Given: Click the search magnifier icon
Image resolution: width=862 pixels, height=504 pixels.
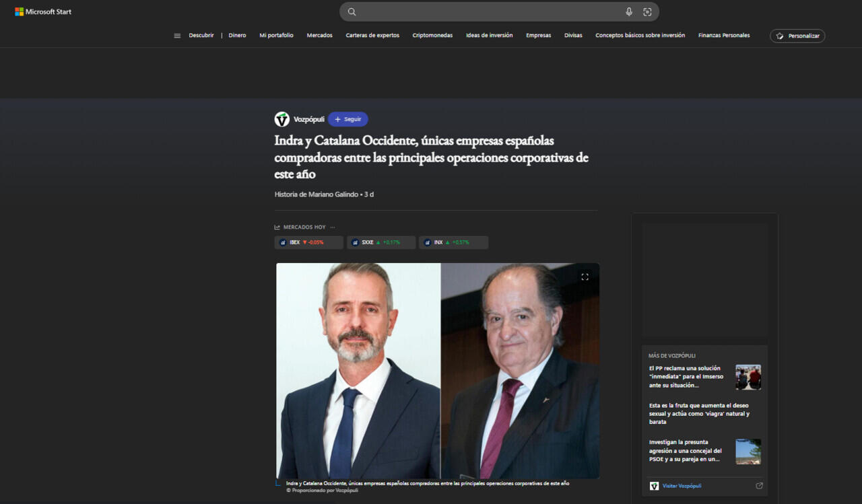Looking at the screenshot, I should 352,11.
